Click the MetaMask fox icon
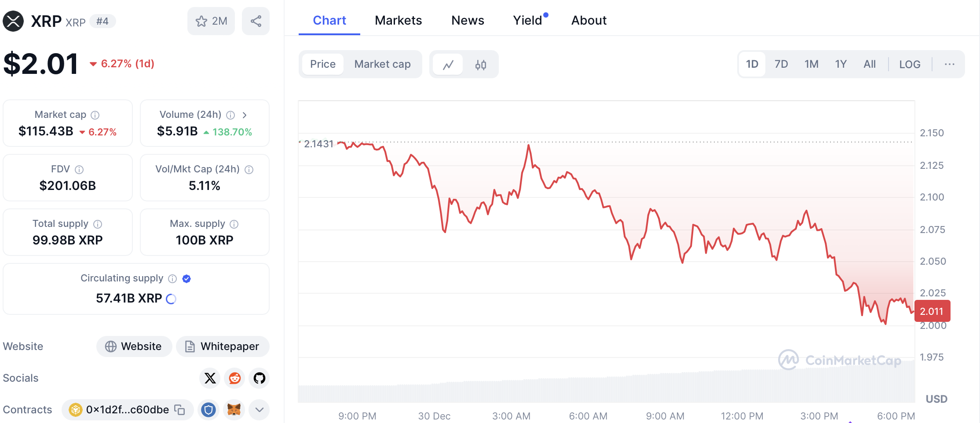 [234, 410]
